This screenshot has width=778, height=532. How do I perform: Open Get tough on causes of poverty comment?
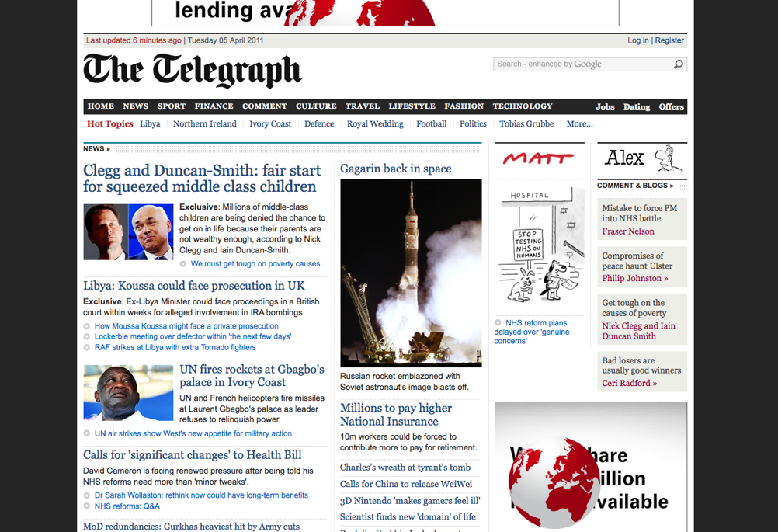pyautogui.click(x=634, y=308)
